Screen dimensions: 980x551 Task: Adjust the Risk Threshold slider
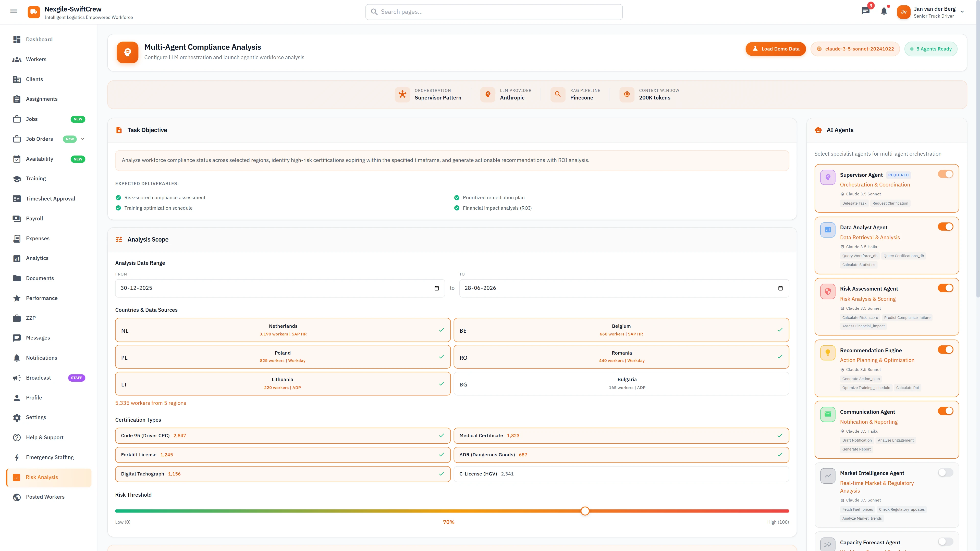pos(585,511)
